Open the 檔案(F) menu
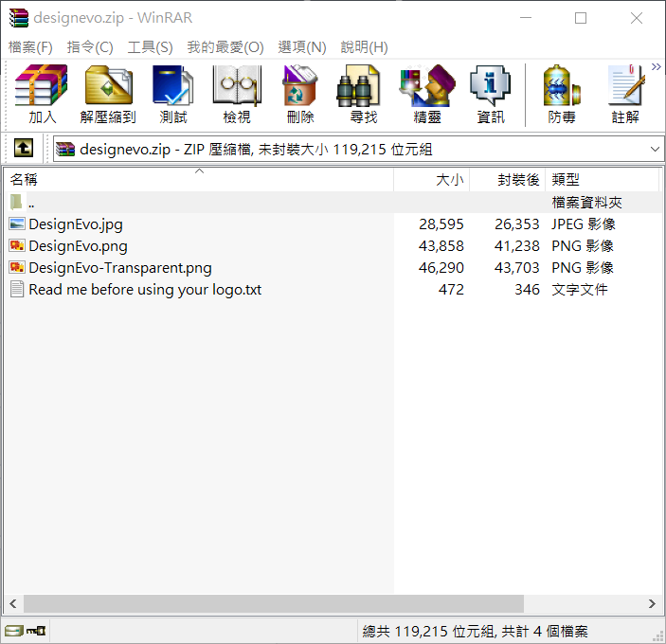Viewport: 666px width, 644px height. (x=30, y=47)
